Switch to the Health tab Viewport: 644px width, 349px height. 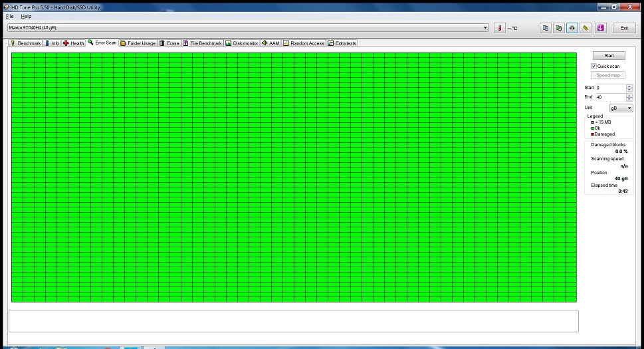pyautogui.click(x=74, y=43)
